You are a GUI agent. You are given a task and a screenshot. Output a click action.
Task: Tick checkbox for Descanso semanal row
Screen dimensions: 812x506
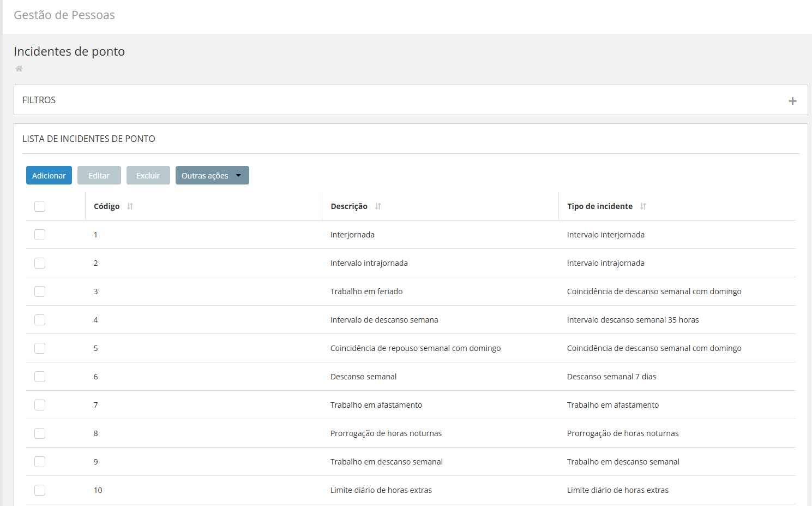coord(40,377)
